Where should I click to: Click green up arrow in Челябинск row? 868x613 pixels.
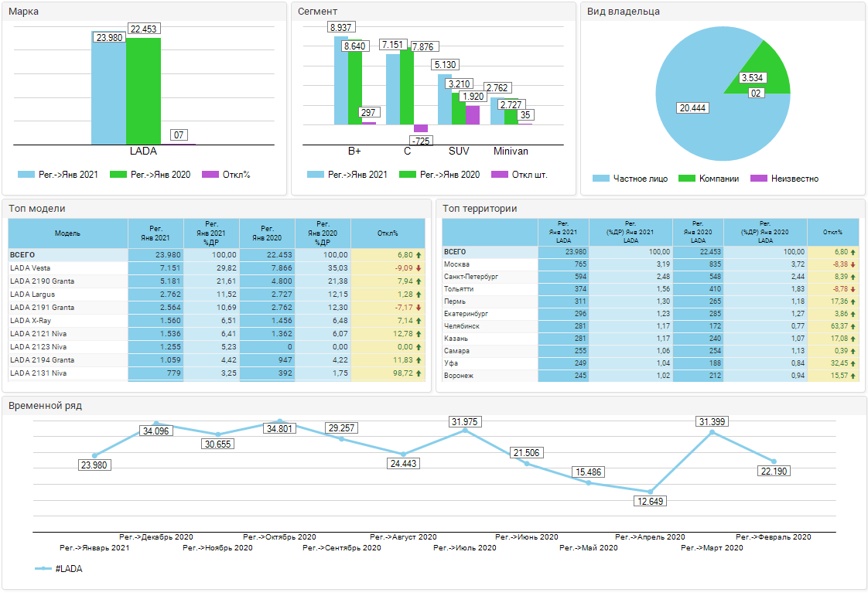pyautogui.click(x=853, y=326)
